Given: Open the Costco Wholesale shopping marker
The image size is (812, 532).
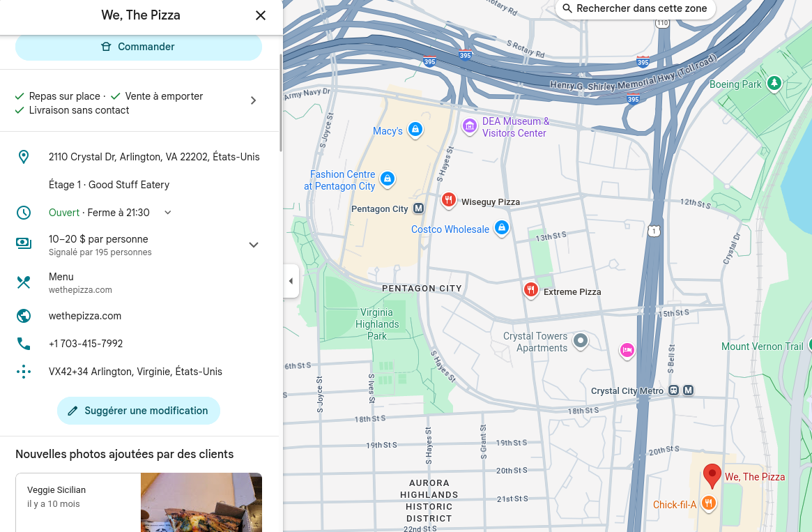Looking at the screenshot, I should [501, 228].
